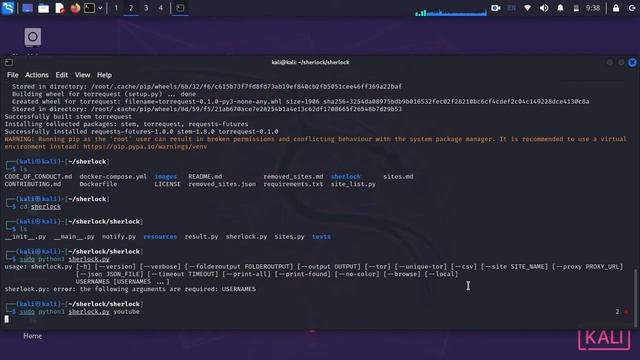Click the notify.py file name
This screenshot has width=640, height=360.
click(x=119, y=237)
